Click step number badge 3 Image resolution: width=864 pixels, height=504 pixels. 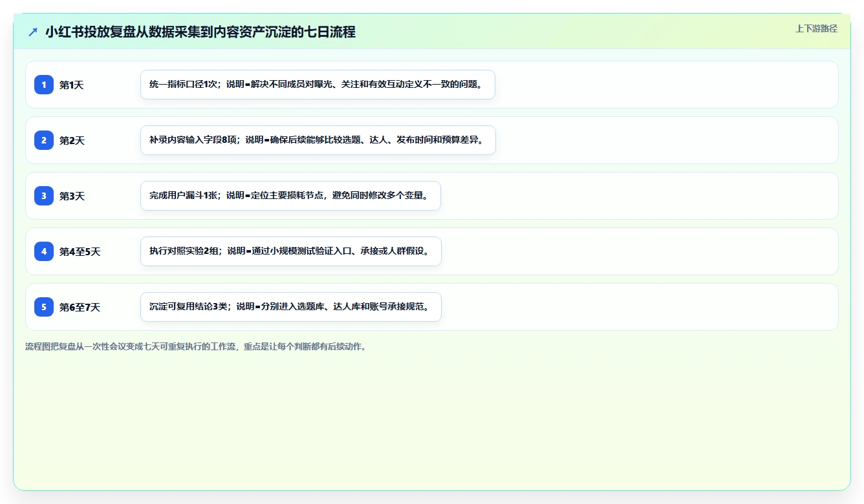pos(44,196)
